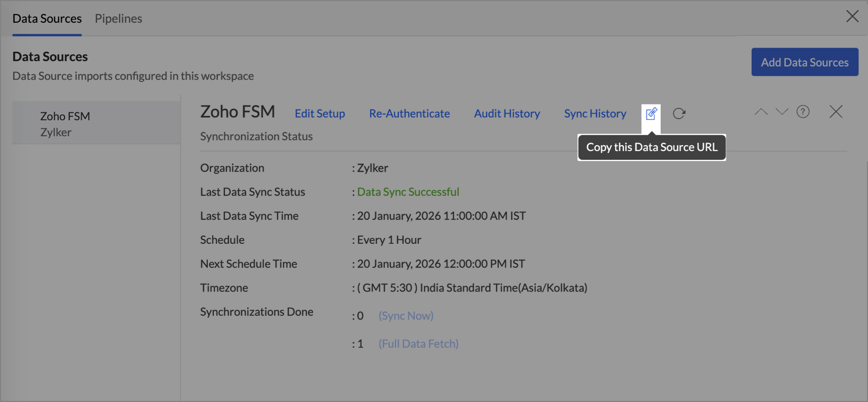Viewport: 868px width, 402px height.
Task: Select the Data Sources tab
Action: [x=47, y=18]
